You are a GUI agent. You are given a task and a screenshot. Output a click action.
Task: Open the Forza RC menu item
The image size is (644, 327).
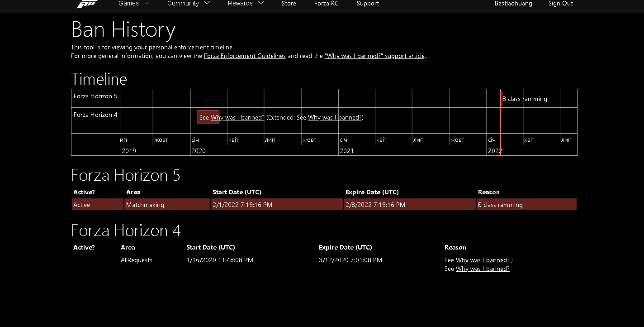click(327, 4)
